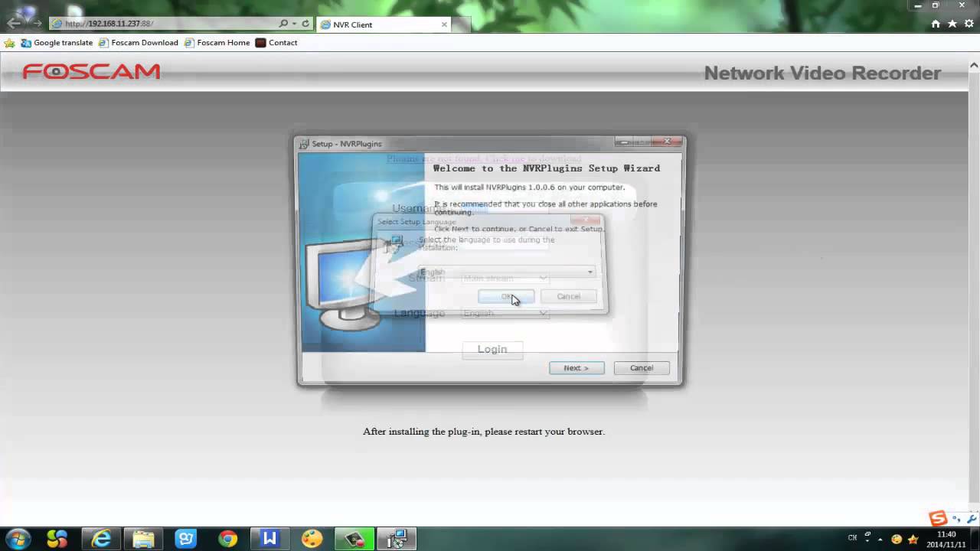Viewport: 980px width, 551px height.
Task: Click the blue chat app taskbar icon
Action: click(185, 539)
